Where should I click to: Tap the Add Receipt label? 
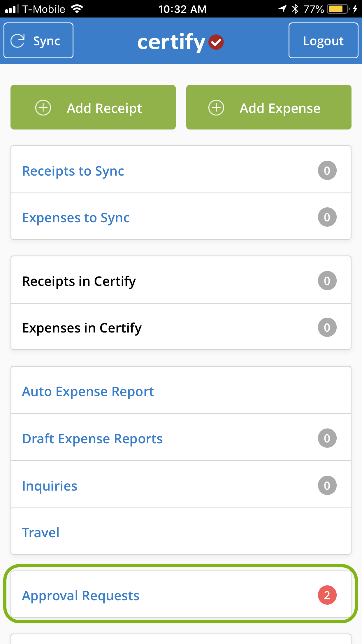click(104, 108)
